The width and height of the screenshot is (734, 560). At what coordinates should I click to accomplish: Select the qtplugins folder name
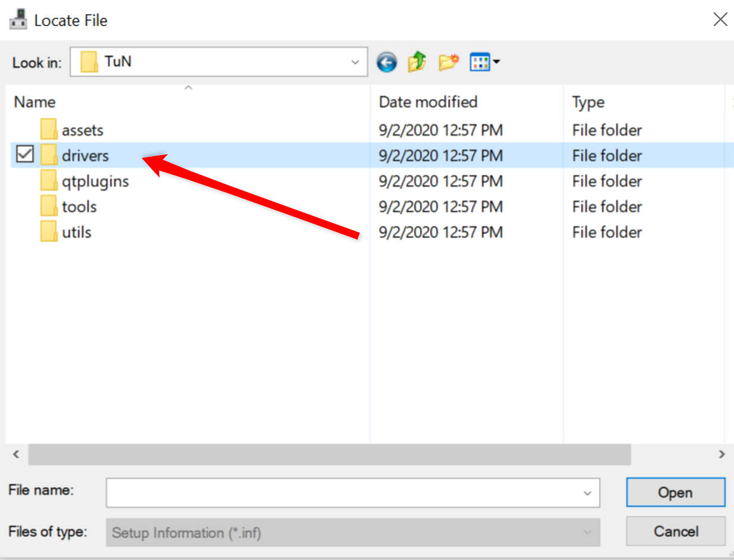(95, 181)
